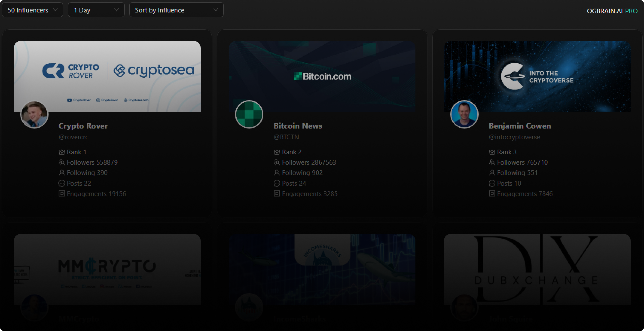Click followers icon beside Followers 558879
644x331 pixels.
click(62, 162)
